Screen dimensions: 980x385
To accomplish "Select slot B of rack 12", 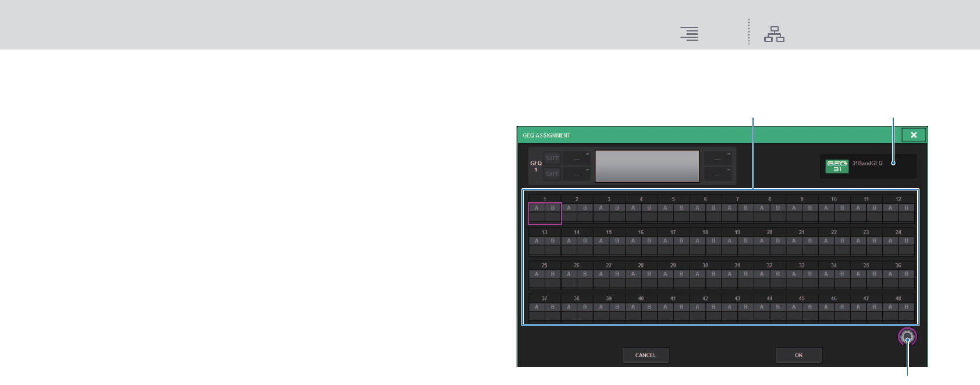I will pyautogui.click(x=906, y=213).
